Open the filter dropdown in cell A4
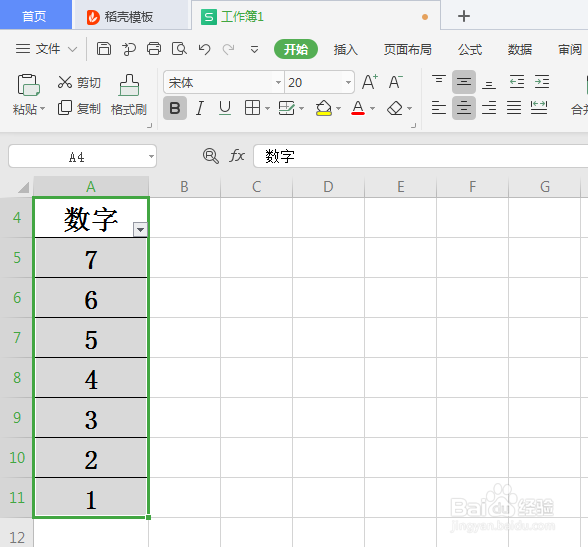 [140, 229]
